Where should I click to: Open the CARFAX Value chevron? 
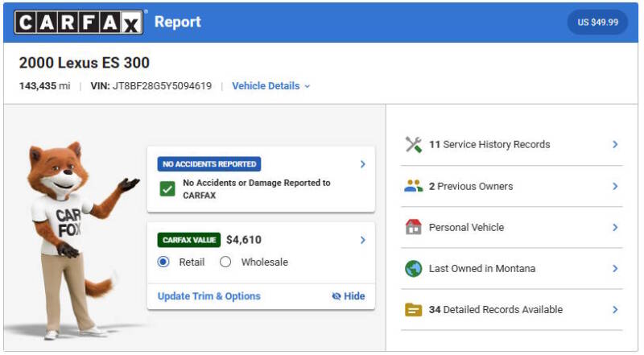(x=363, y=240)
